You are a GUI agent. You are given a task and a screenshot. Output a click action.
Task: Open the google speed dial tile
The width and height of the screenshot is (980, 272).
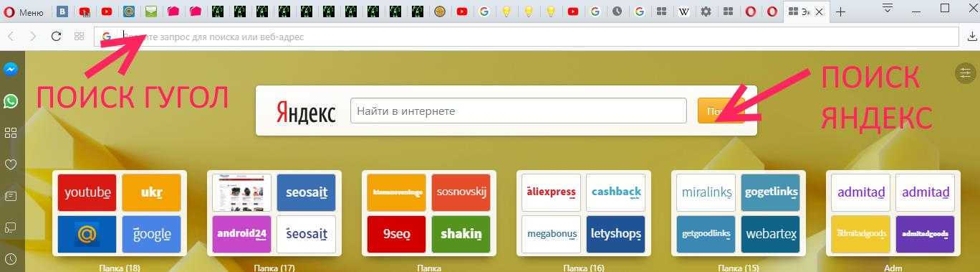[x=151, y=234]
